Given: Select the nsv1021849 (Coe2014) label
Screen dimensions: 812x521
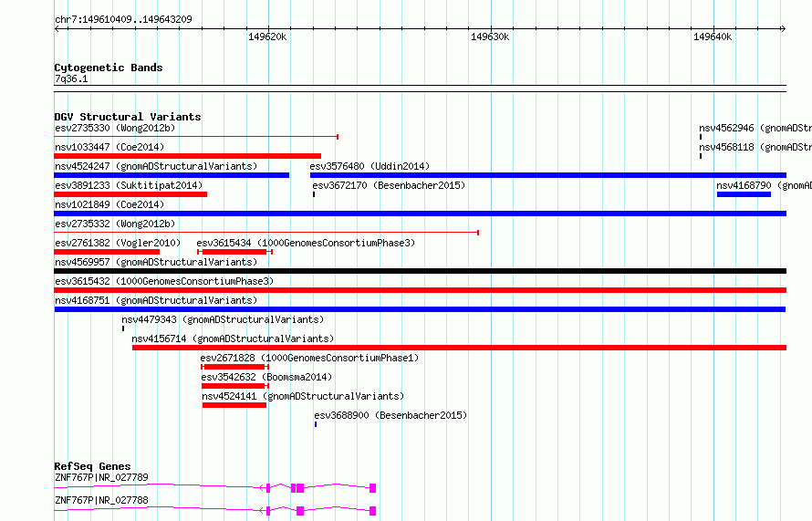Looking at the screenshot, I should point(109,204).
